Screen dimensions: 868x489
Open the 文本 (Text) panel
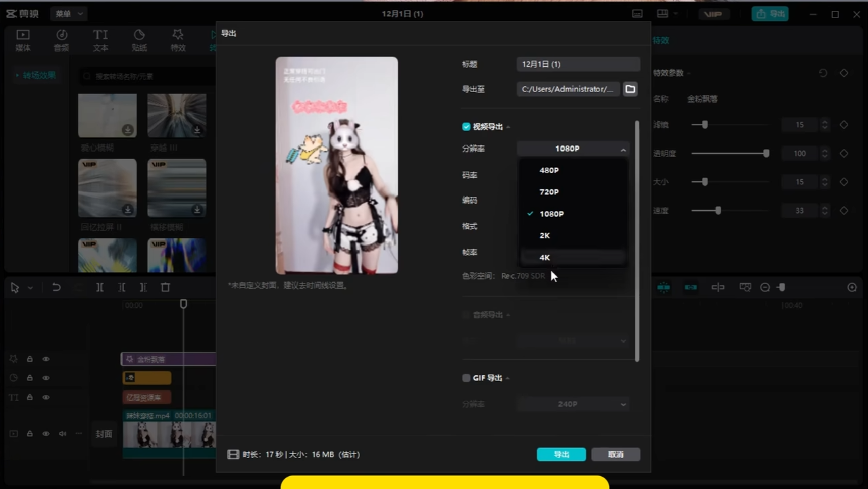(100, 39)
